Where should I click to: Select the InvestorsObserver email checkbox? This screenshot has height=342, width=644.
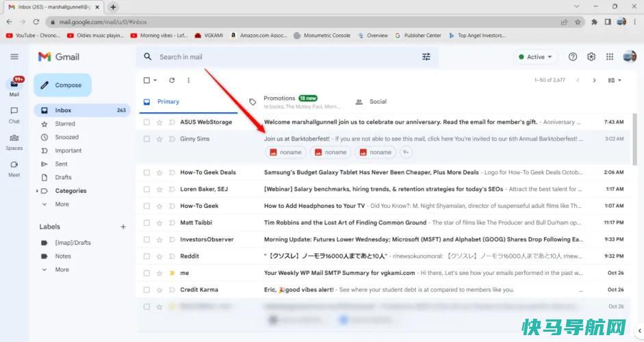[146, 239]
